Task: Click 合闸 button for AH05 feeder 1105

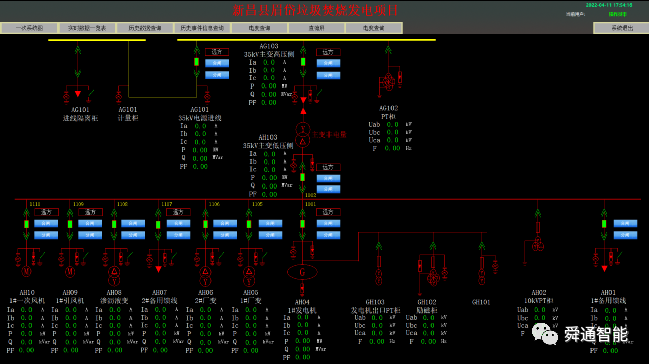Action: coord(270,223)
